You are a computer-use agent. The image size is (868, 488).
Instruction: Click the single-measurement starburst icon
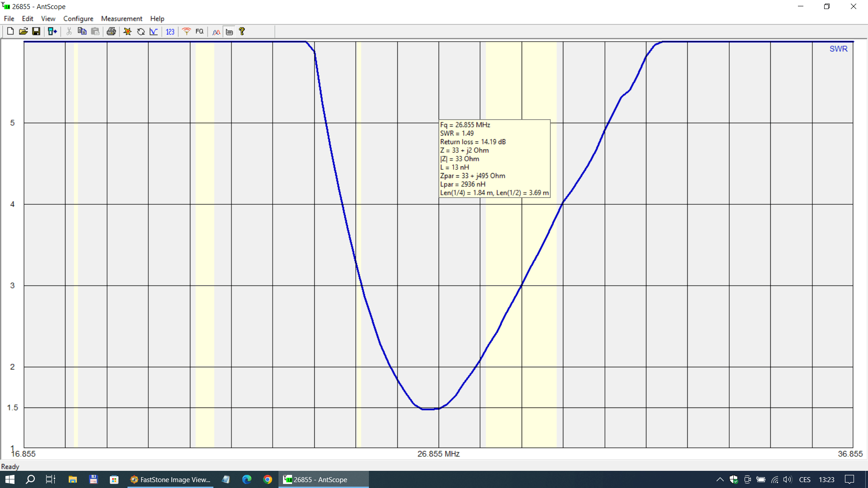pyautogui.click(x=127, y=31)
